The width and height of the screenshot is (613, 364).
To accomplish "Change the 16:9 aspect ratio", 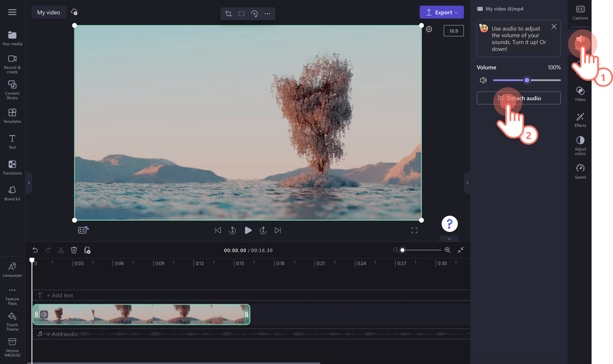I will [x=454, y=31].
